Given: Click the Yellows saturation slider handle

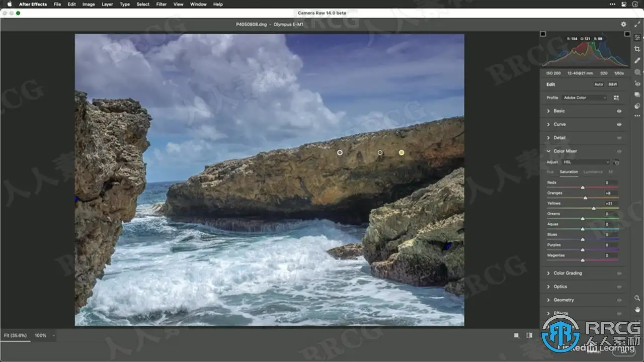Looking at the screenshot, I should (x=594, y=208).
